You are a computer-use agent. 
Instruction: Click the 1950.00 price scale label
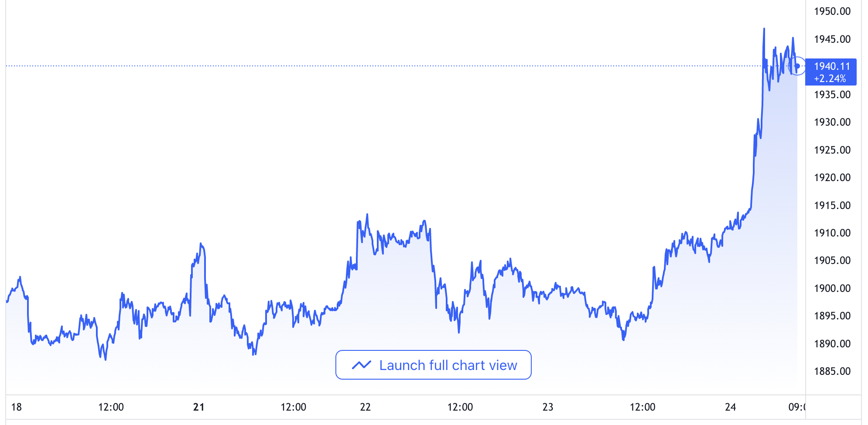[832, 11]
